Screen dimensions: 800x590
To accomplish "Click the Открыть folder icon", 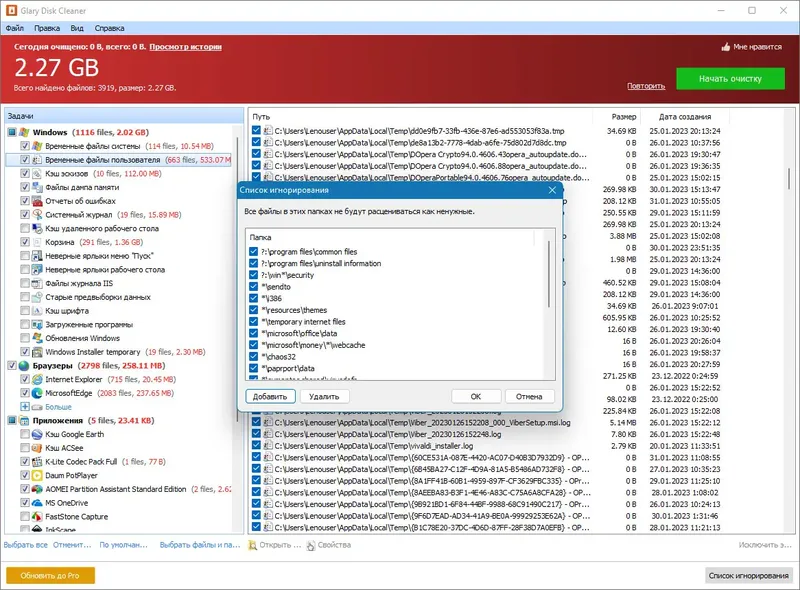I will pyautogui.click(x=252, y=545).
